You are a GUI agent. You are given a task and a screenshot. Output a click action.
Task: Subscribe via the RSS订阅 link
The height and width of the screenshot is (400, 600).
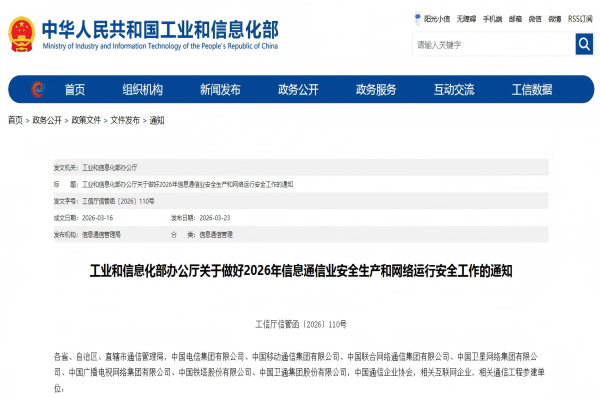coord(580,18)
